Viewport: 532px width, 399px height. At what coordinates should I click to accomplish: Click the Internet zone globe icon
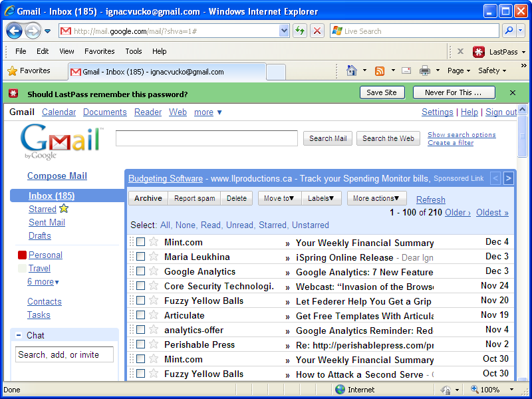pyautogui.click(x=340, y=390)
